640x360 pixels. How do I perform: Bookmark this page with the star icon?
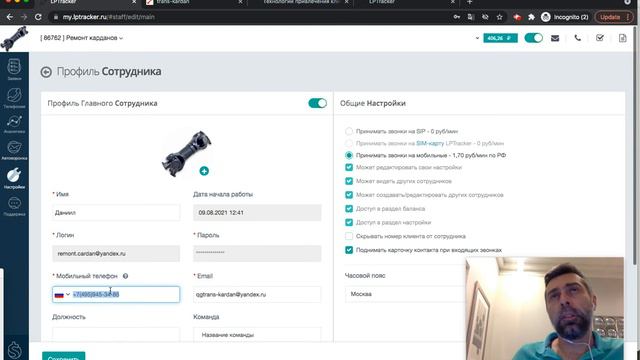coord(500,17)
